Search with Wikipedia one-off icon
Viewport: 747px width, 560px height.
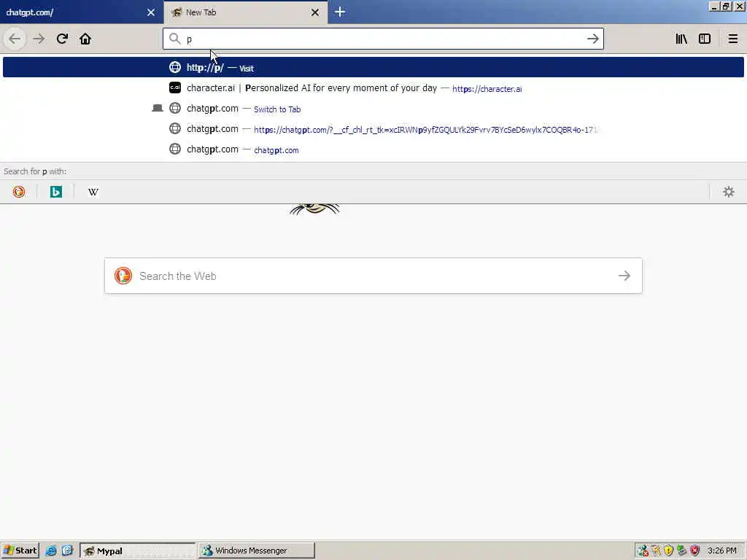pyautogui.click(x=93, y=192)
